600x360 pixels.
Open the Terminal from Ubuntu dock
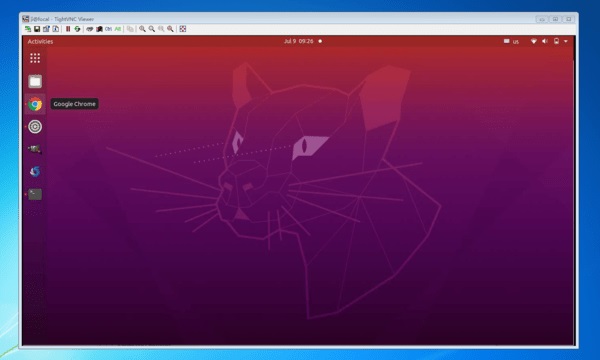[35, 194]
